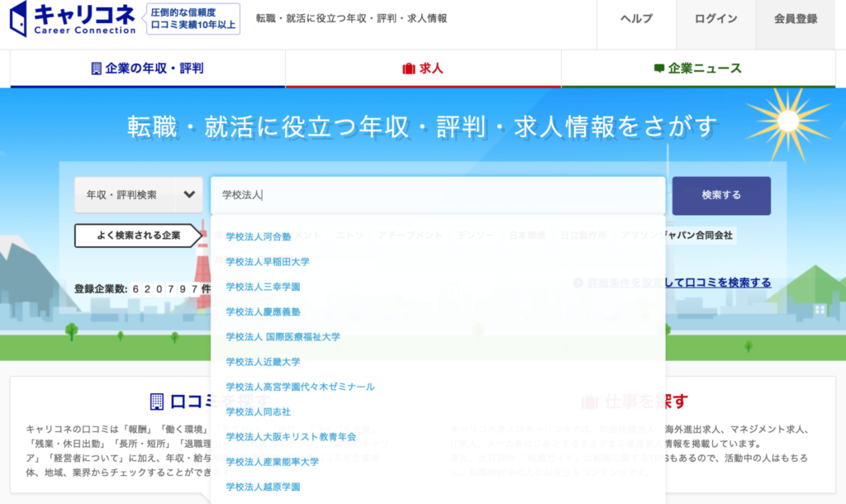The image size is (846, 504).
Task: Click the 圧倒的な信頼度 口コミ実績10年以上 badge
Action: (x=192, y=19)
